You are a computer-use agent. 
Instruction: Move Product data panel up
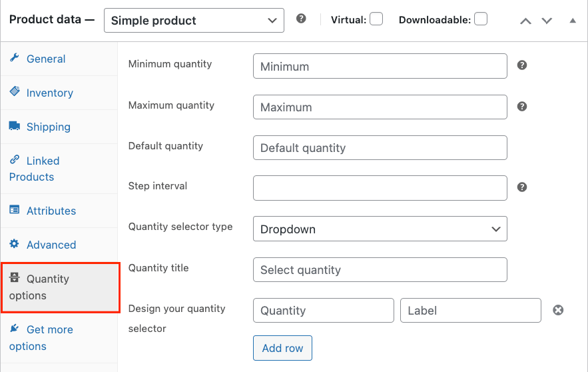click(x=525, y=21)
